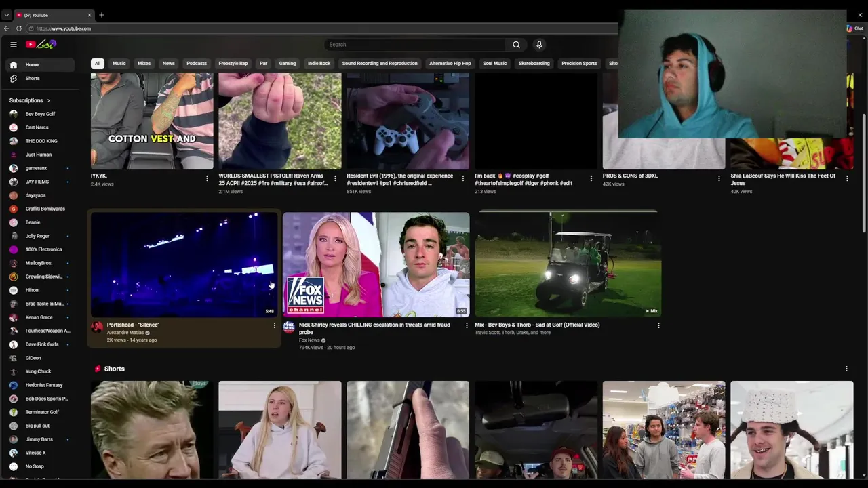
Task: Play Fox News Nick Shirley thumbnail
Action: 376,265
